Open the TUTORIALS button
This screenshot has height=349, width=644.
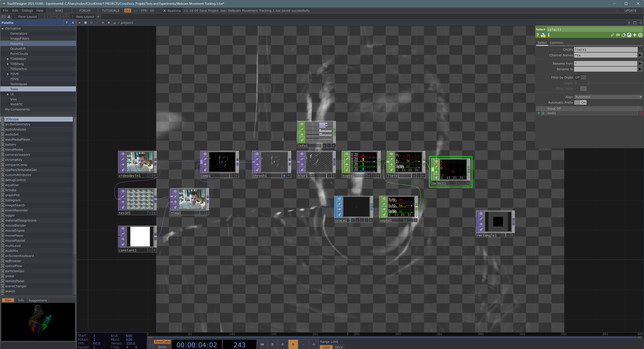(x=111, y=10)
